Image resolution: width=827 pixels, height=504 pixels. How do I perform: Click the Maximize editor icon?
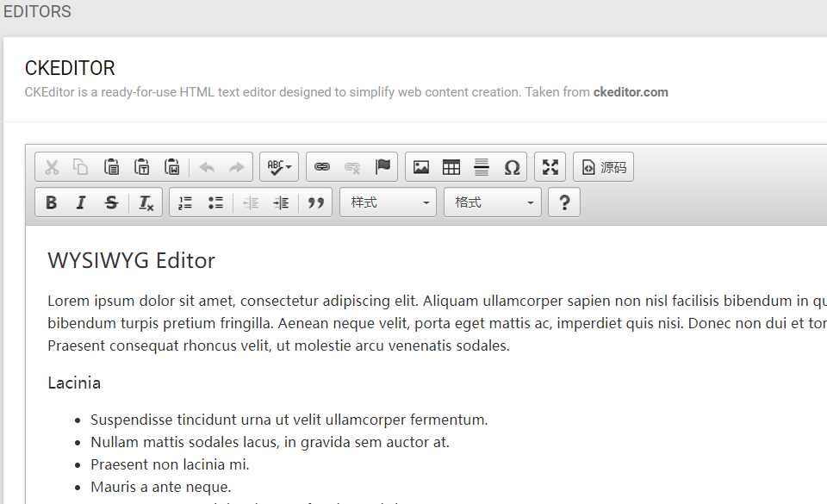(550, 167)
